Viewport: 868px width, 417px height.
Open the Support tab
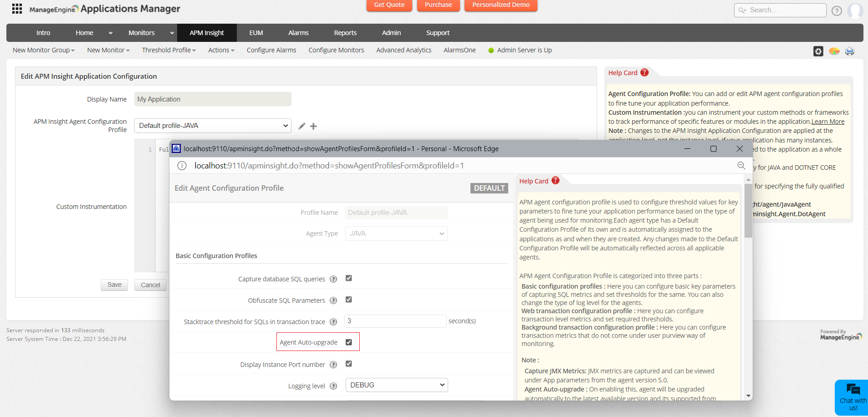pyautogui.click(x=438, y=33)
